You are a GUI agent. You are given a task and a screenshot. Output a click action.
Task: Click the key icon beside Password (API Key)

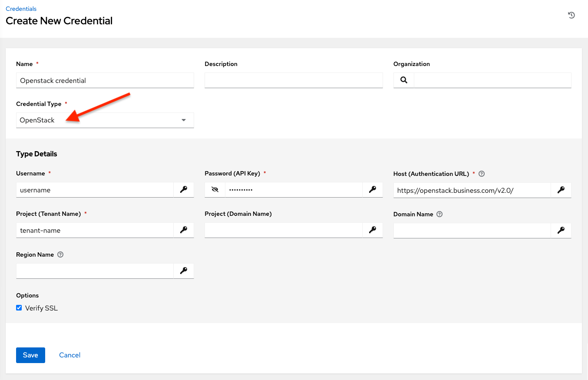372,189
